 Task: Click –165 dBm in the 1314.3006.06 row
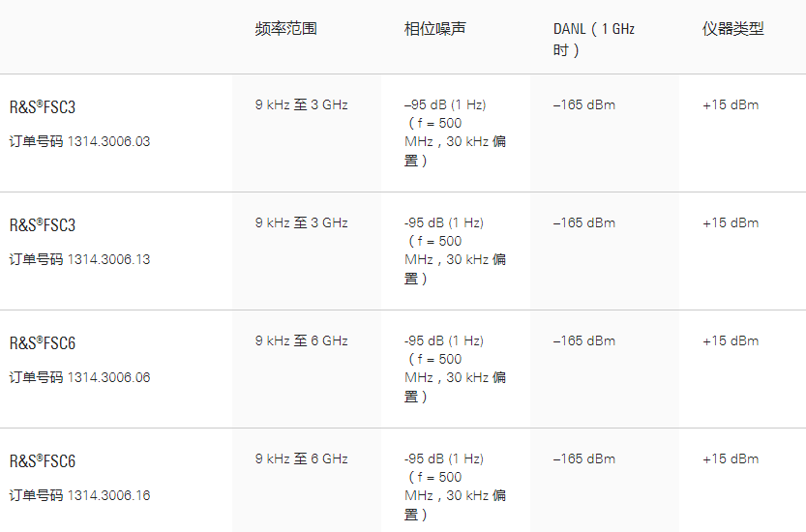tap(583, 340)
